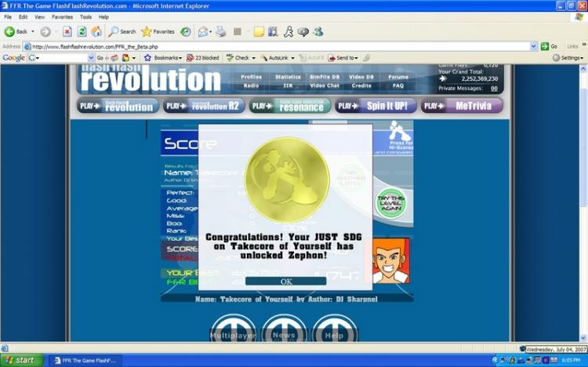Open the SimFile DB link
This screenshot has width=588, height=367.
tap(325, 77)
